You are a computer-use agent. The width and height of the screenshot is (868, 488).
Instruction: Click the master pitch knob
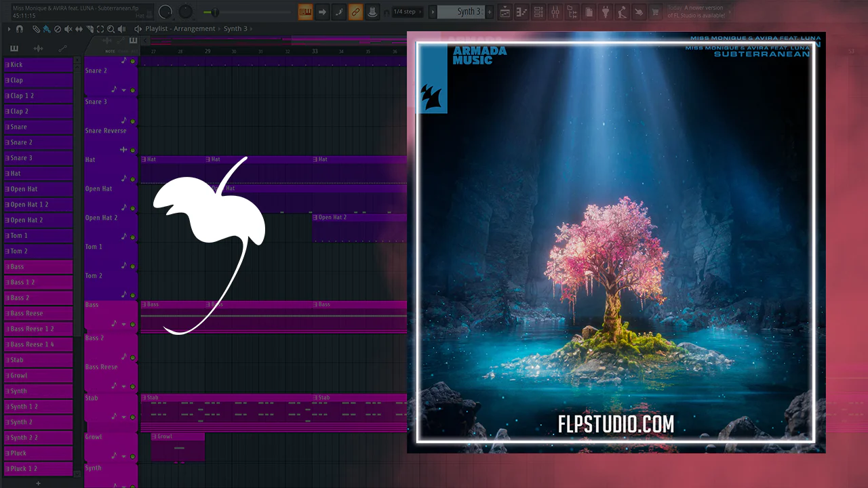pos(186,12)
